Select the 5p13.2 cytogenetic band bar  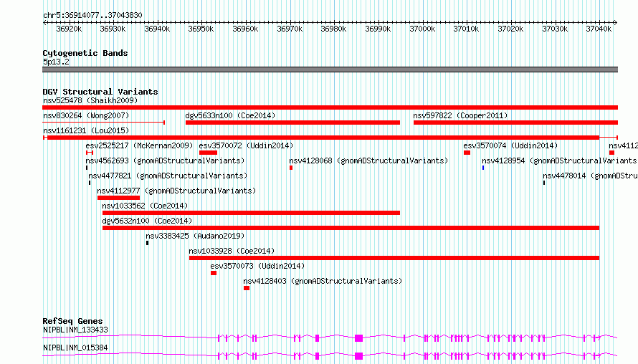(330, 70)
